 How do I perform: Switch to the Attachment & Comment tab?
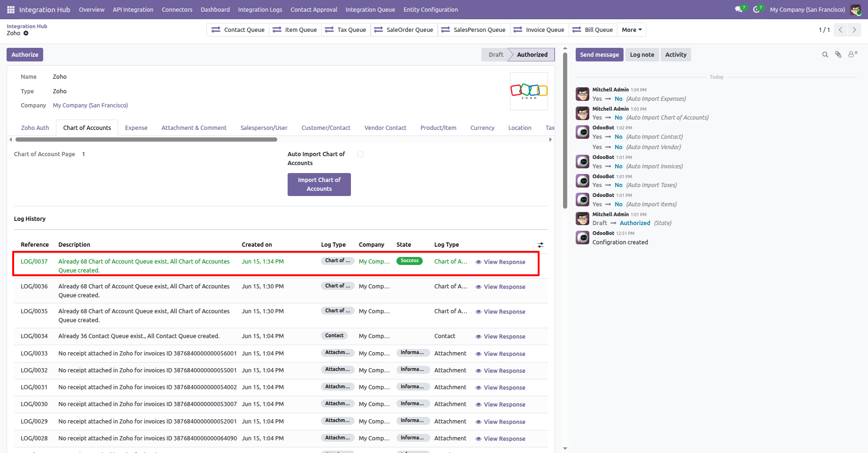point(194,128)
